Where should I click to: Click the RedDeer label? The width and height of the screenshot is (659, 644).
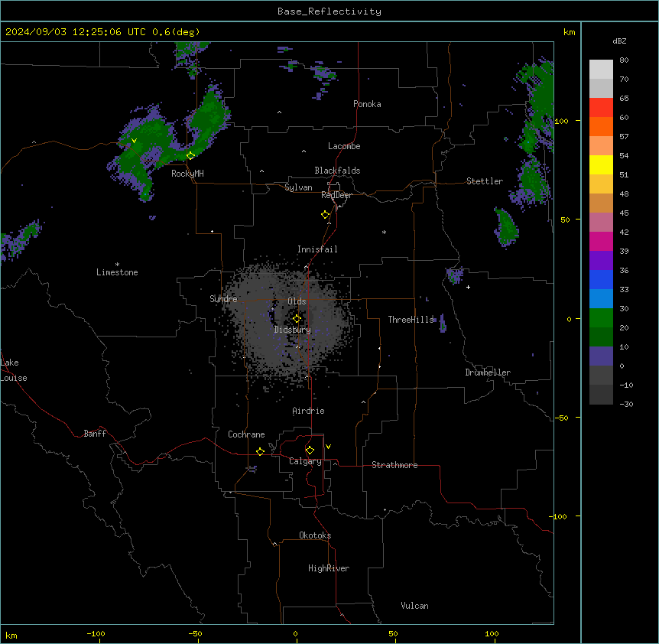click(336, 195)
